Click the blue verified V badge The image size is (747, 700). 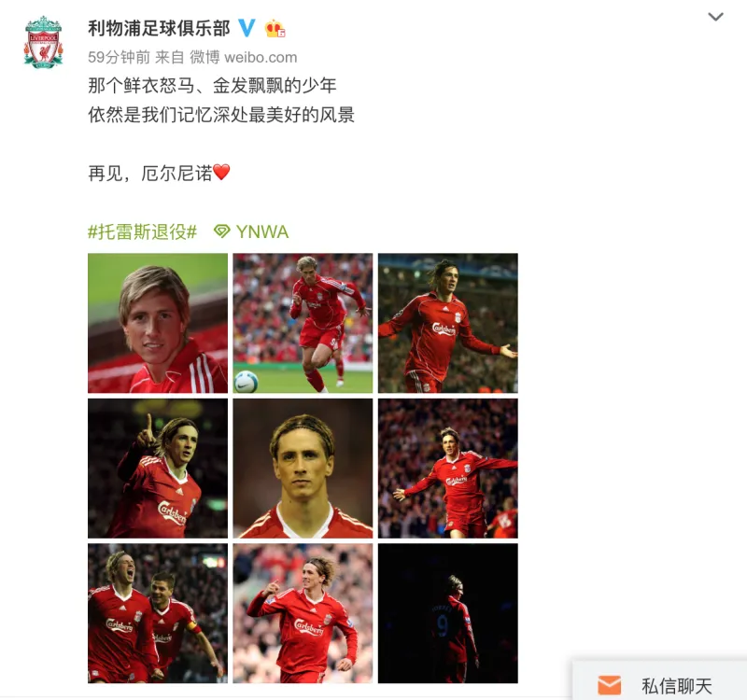coord(247,28)
